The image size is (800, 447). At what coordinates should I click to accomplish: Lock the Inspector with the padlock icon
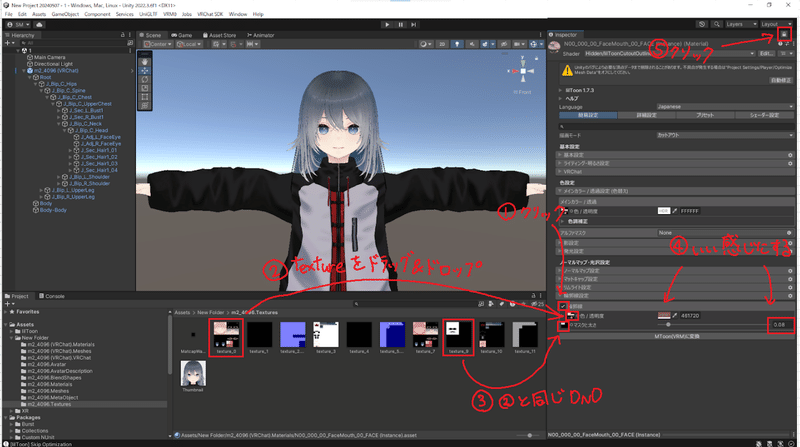(x=784, y=34)
